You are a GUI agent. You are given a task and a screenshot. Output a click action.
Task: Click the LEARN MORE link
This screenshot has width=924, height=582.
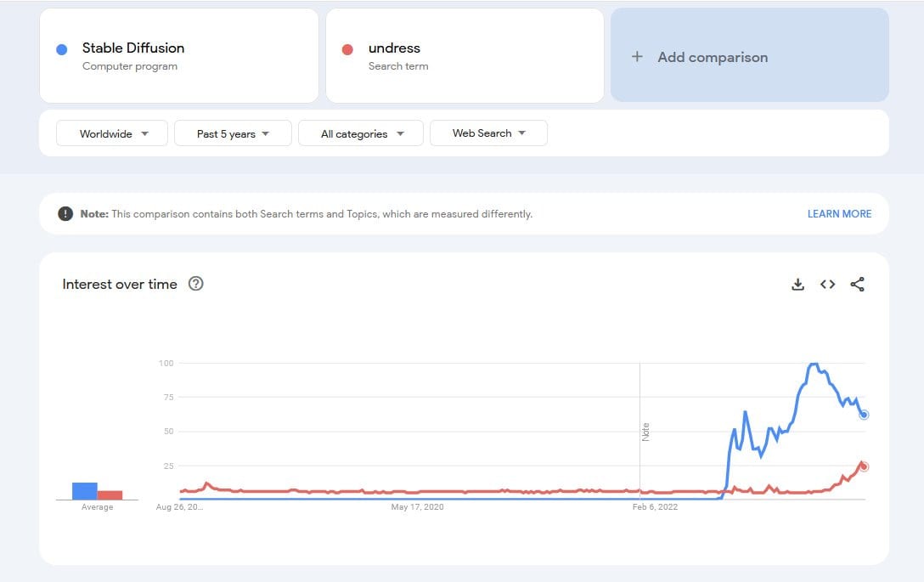(839, 214)
